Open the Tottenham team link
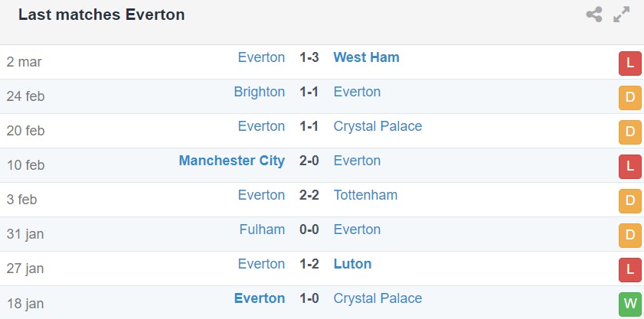 coord(365,195)
